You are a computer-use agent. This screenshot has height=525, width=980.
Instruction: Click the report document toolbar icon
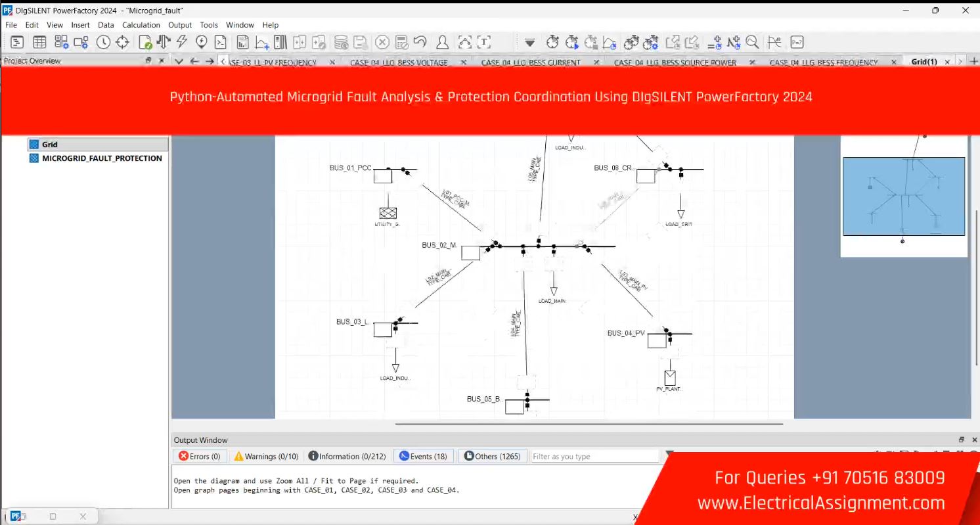243,42
